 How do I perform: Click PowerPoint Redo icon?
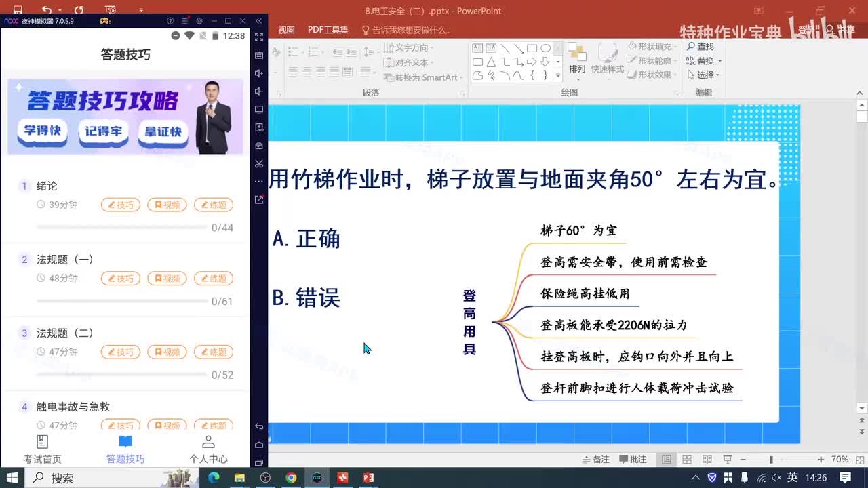point(79,10)
